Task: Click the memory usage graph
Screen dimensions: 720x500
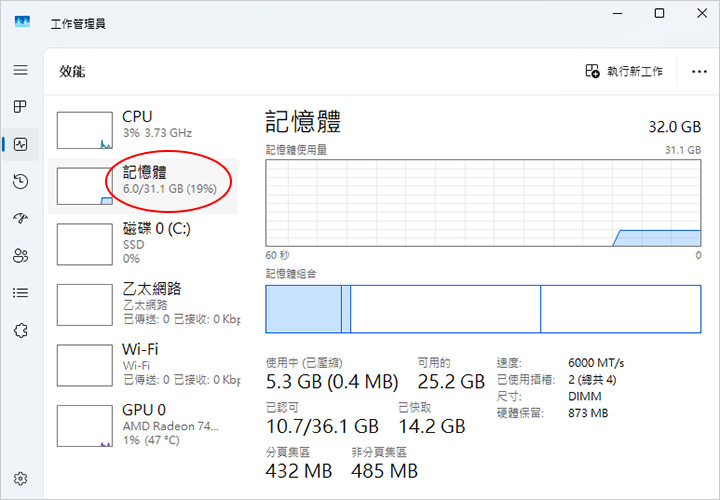Action: tap(483, 203)
